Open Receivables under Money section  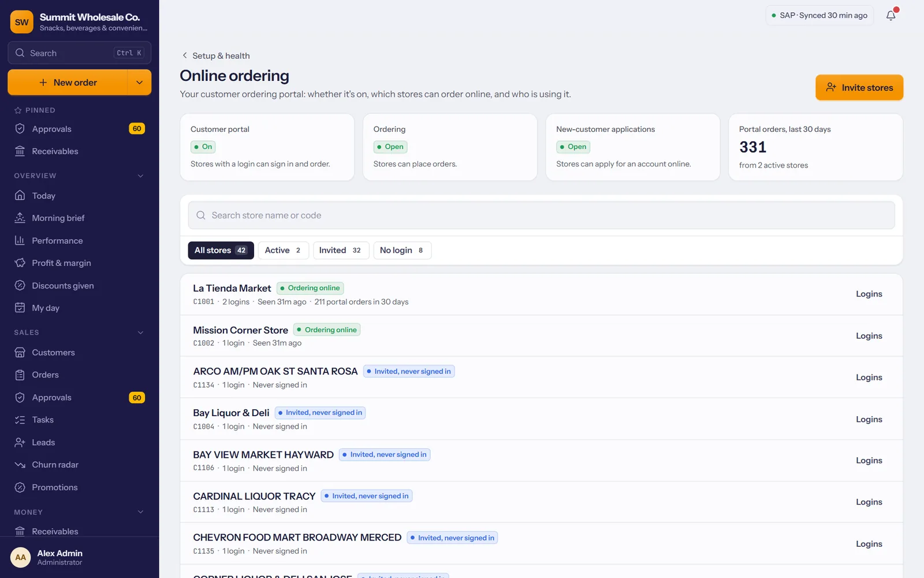click(x=80, y=531)
